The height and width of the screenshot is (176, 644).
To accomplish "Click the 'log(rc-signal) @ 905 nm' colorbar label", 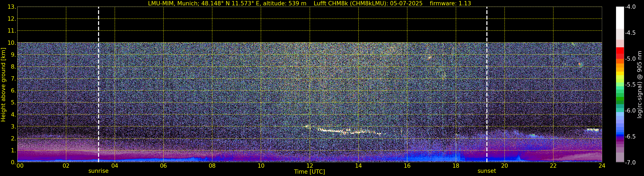I will pyautogui.click(x=640, y=85).
